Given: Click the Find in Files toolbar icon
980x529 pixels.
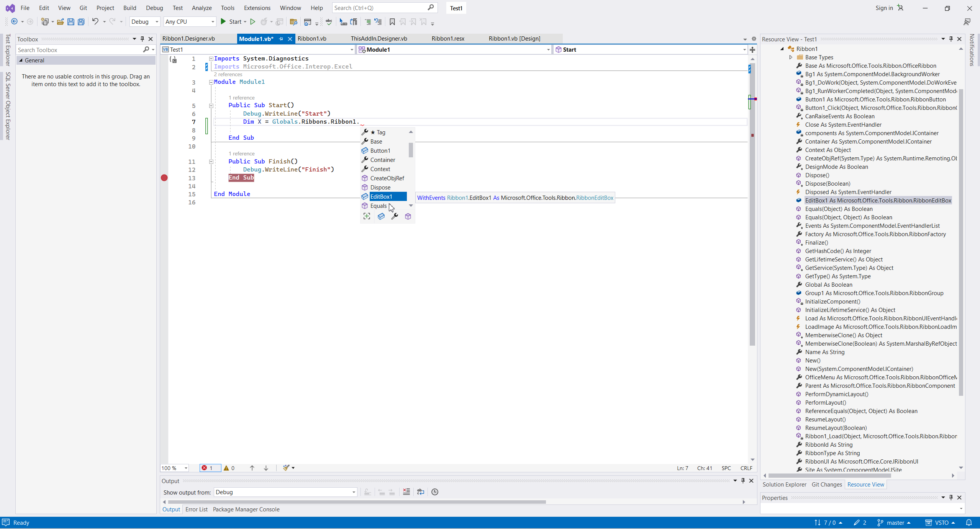Looking at the screenshot, I should [x=293, y=22].
